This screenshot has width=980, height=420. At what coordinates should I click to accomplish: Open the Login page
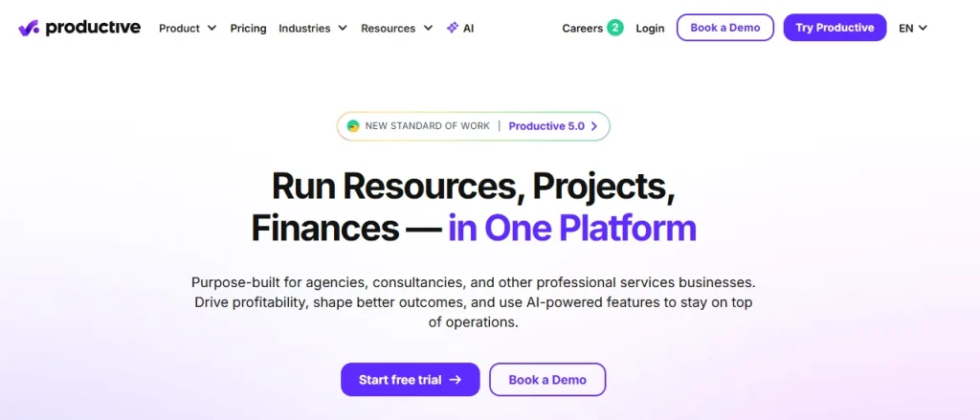tap(650, 28)
